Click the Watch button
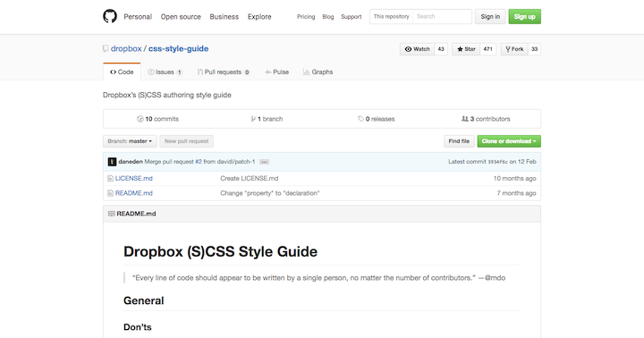Screen dimensions: 644x338 [x=418, y=49]
